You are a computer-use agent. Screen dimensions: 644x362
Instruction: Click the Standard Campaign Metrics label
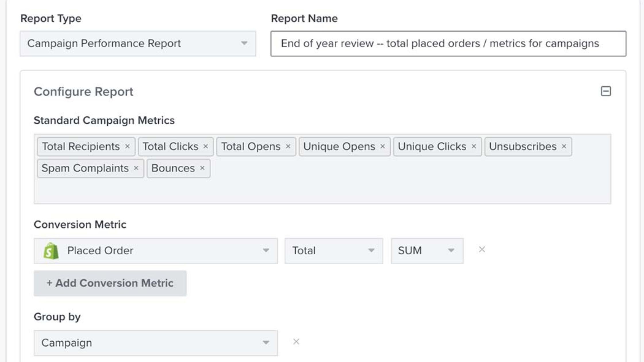coord(104,120)
